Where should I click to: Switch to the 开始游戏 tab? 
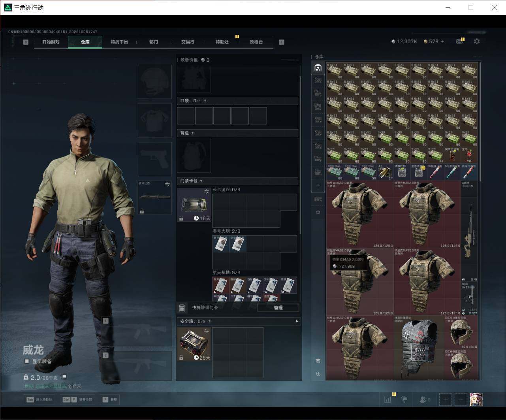(51, 42)
